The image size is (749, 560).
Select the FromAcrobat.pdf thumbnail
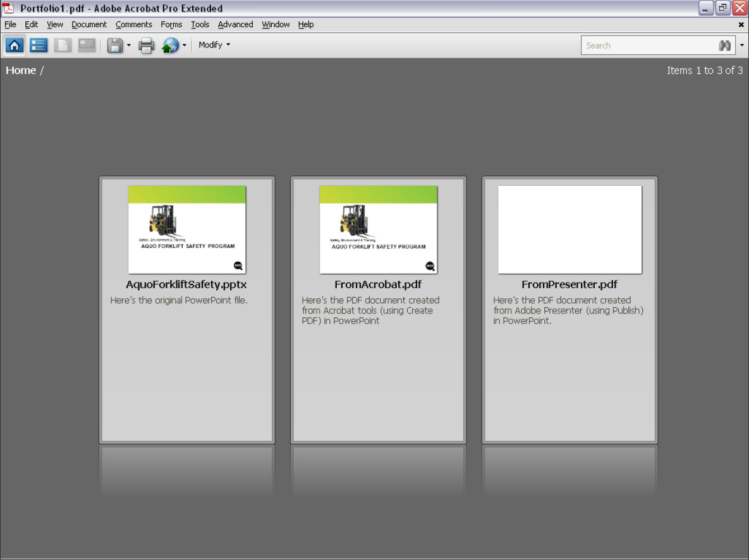(378, 229)
